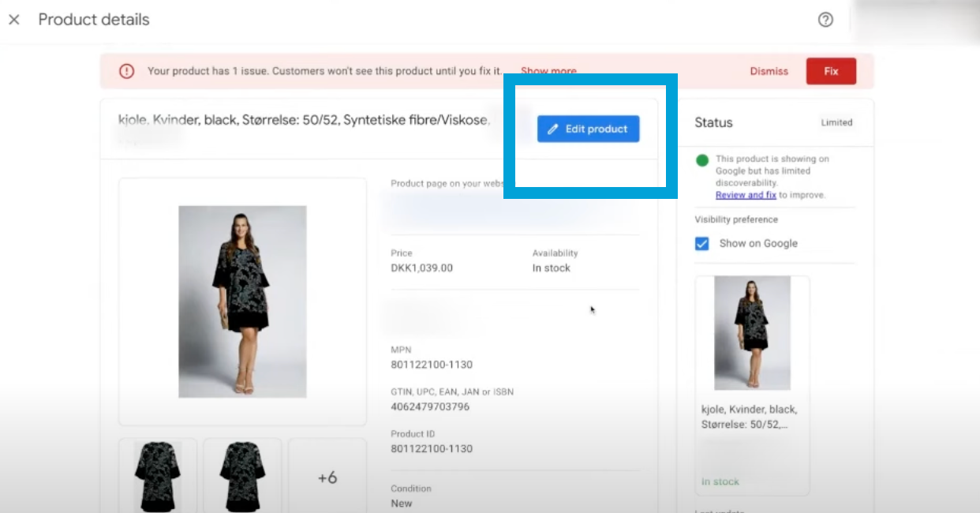
Task: Click the warning icon in the issue banner
Action: click(126, 70)
